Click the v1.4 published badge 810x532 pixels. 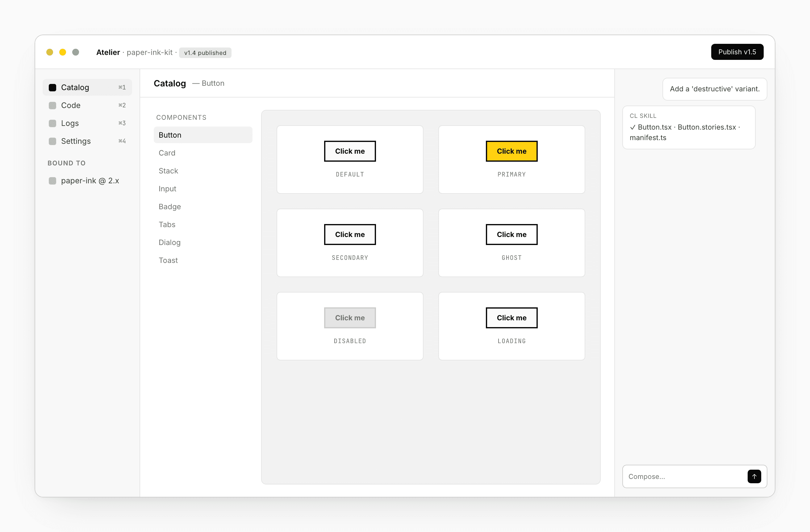coord(205,53)
